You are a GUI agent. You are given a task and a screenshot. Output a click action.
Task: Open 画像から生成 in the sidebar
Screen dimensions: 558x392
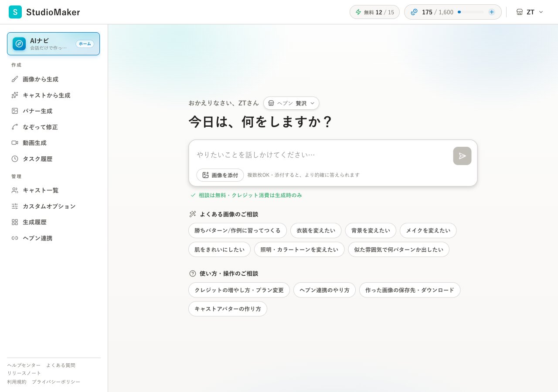pos(54,79)
